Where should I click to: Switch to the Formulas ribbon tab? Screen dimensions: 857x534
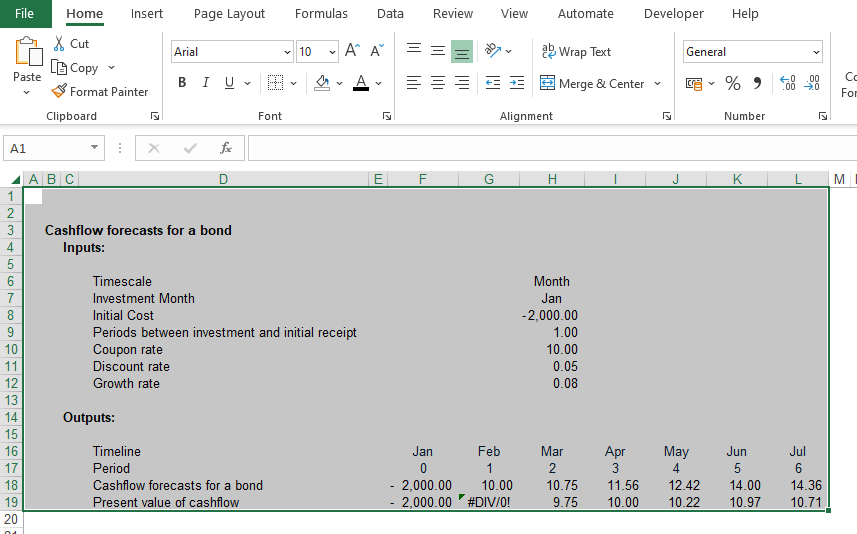tap(321, 14)
